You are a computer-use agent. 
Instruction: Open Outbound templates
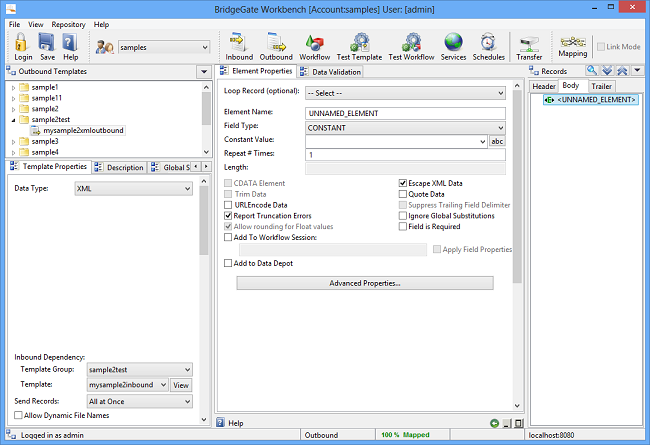pyautogui.click(x=276, y=46)
